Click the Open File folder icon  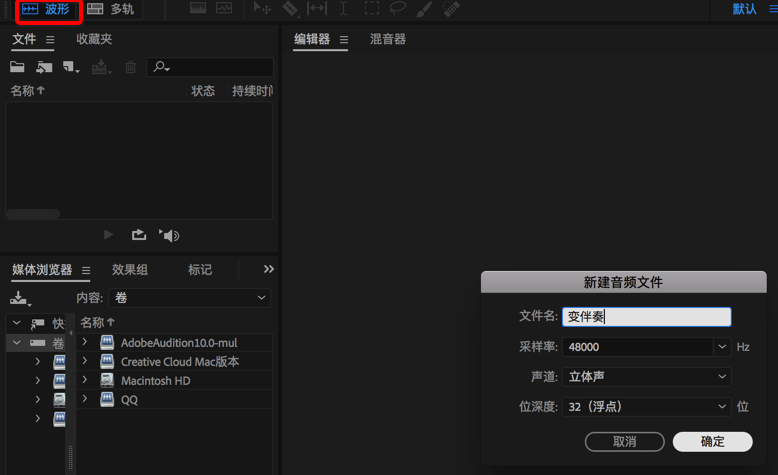[x=17, y=67]
